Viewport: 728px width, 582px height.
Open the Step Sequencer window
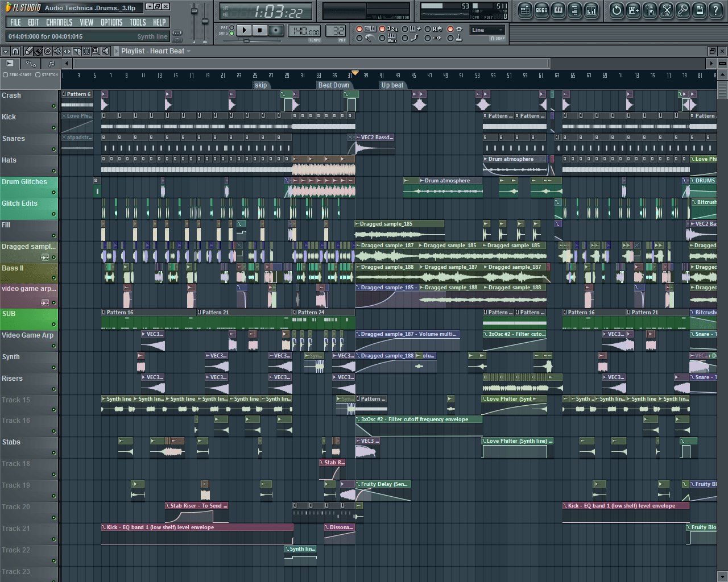542,10
